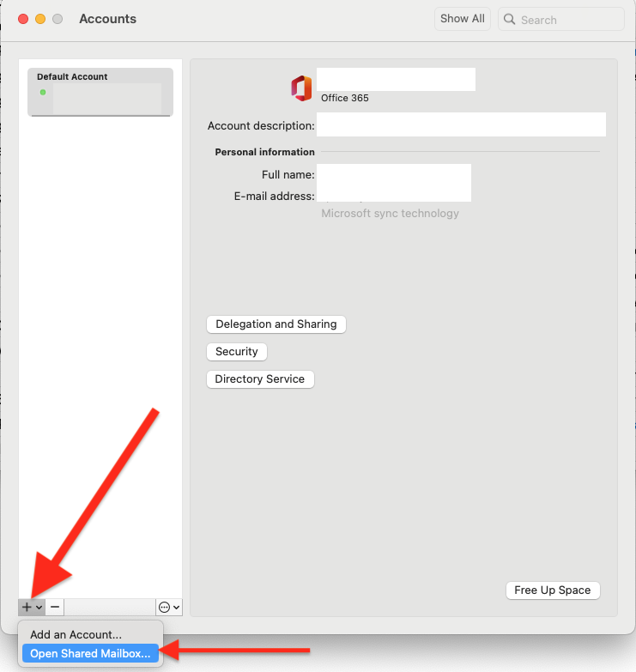Open Directory Service settings
The height and width of the screenshot is (672, 636).
(x=260, y=379)
